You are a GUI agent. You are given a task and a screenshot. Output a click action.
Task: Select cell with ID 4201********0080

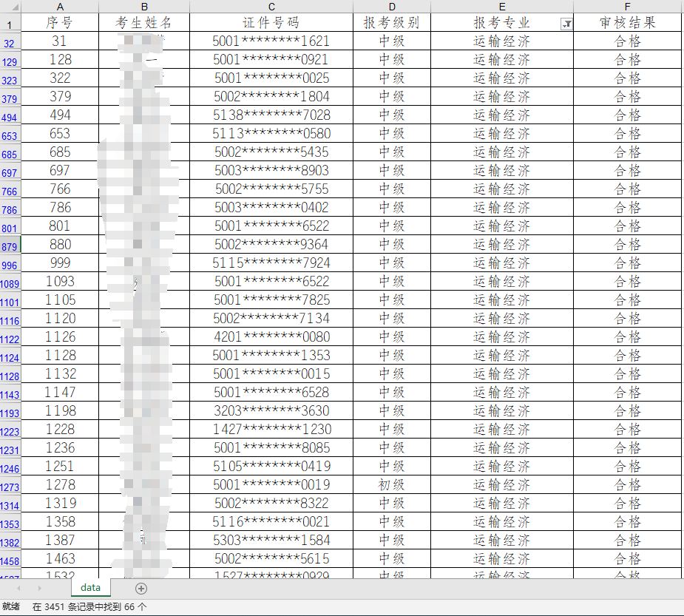click(x=271, y=337)
